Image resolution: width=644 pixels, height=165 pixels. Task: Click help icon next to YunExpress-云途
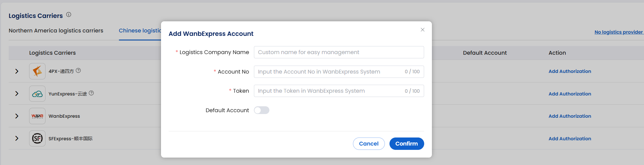pyautogui.click(x=91, y=93)
